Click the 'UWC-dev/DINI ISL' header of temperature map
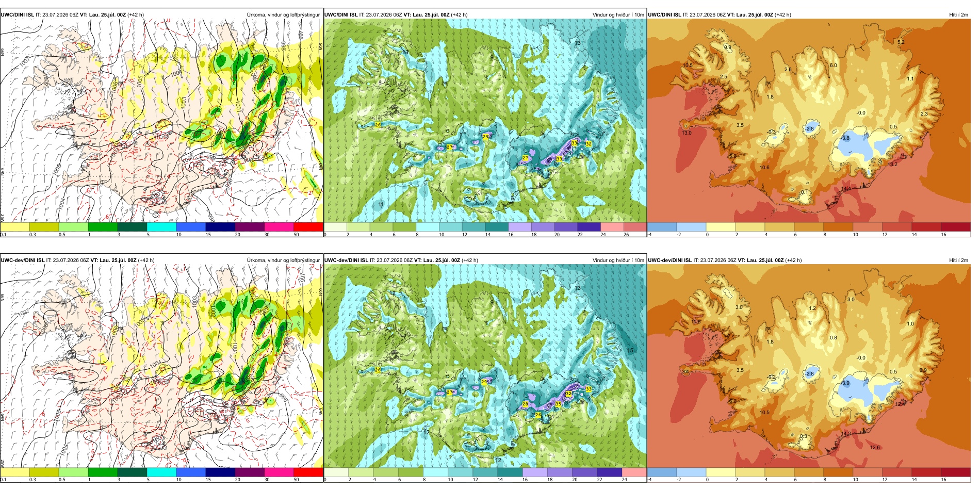 tap(669, 260)
